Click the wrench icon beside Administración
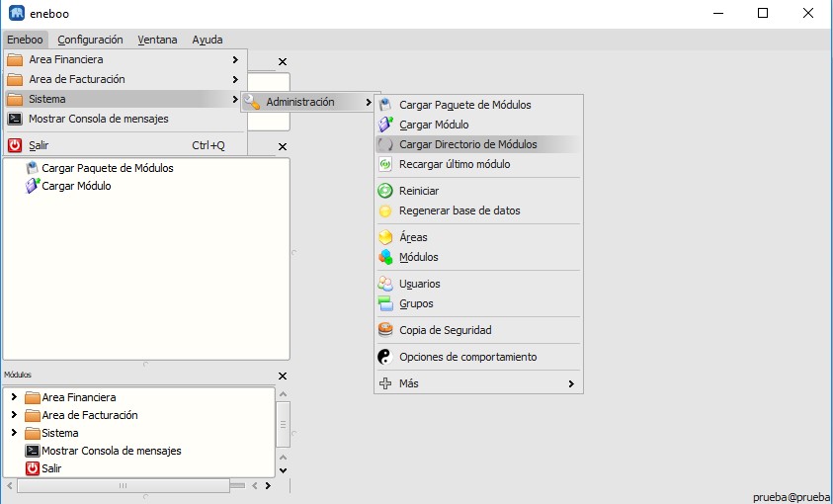The height and width of the screenshot is (504, 833). click(x=252, y=102)
